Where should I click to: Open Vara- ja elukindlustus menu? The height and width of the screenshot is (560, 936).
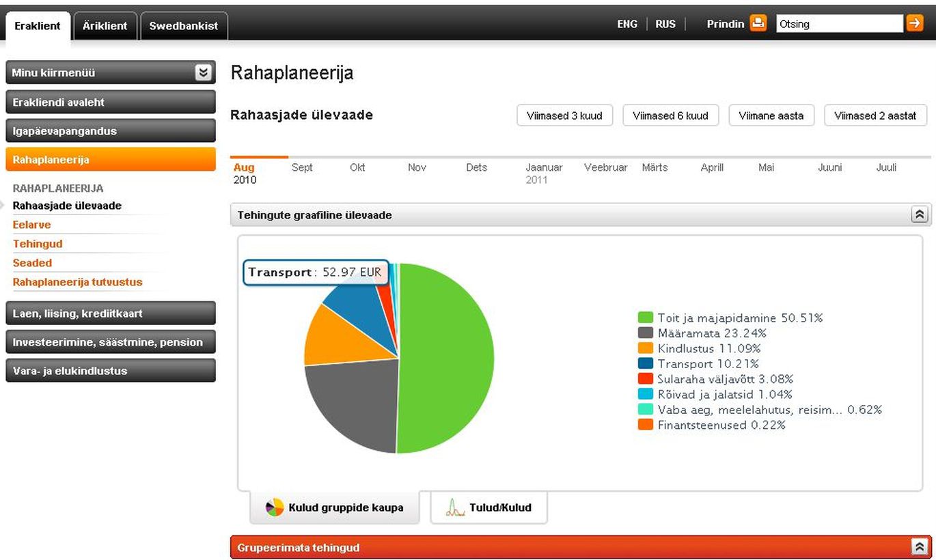111,371
